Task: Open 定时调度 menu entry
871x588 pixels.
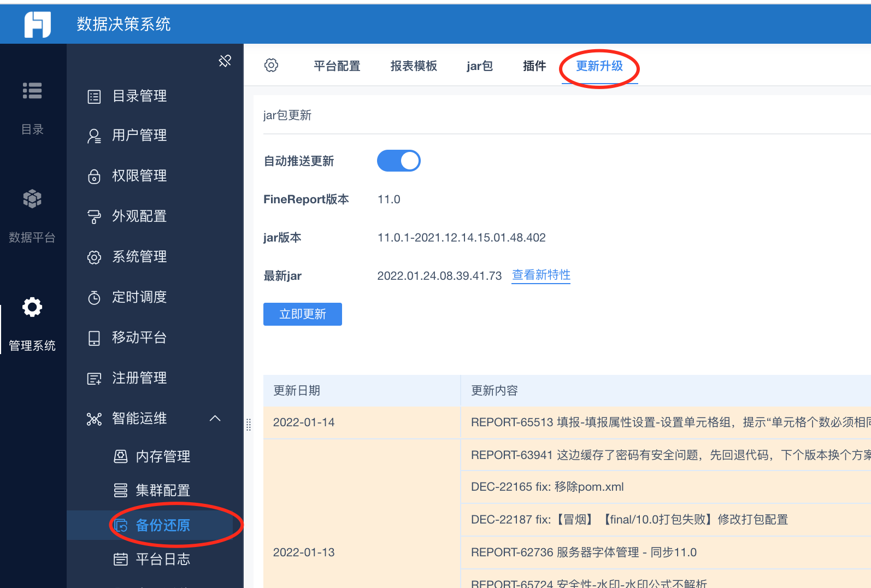Action: coord(139,297)
